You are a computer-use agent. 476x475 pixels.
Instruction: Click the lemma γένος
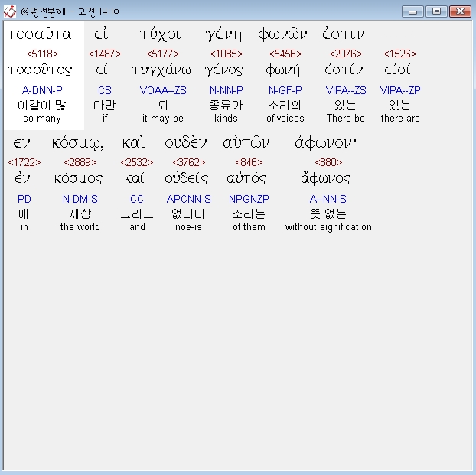[x=224, y=70]
